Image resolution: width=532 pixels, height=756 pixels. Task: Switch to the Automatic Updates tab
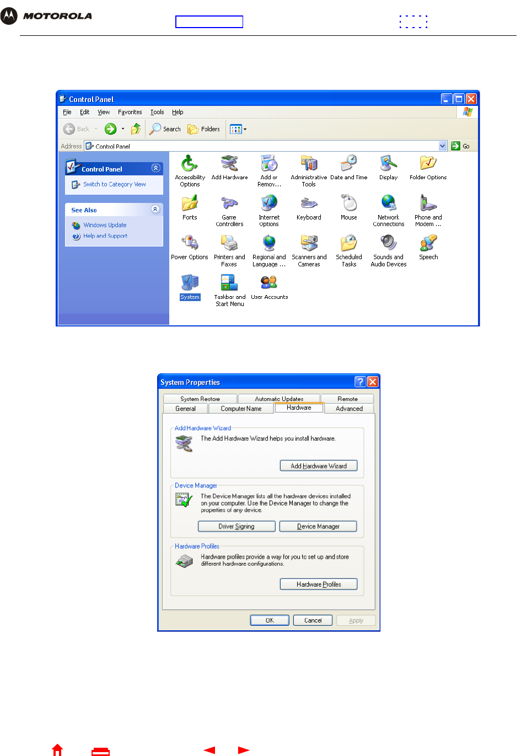click(279, 399)
